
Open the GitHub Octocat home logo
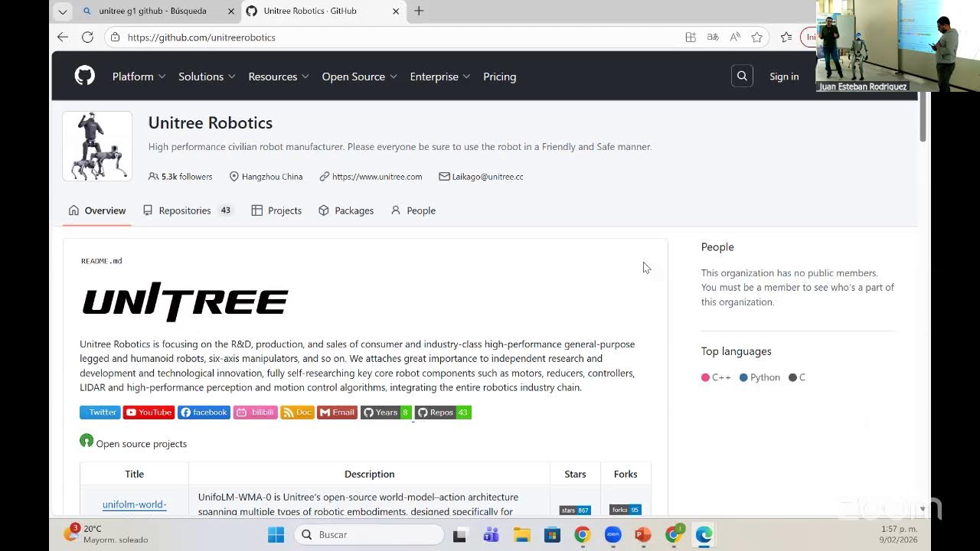coord(85,76)
